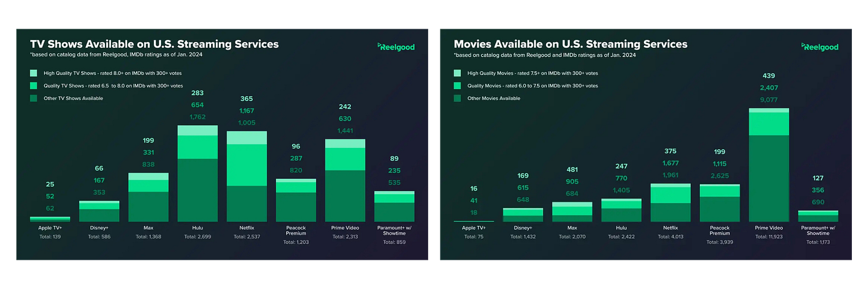This screenshot has width=868, height=289.
Task: Click 'Paramount+ w/ Showtime' label in TV Shows chart
Action: (x=394, y=231)
